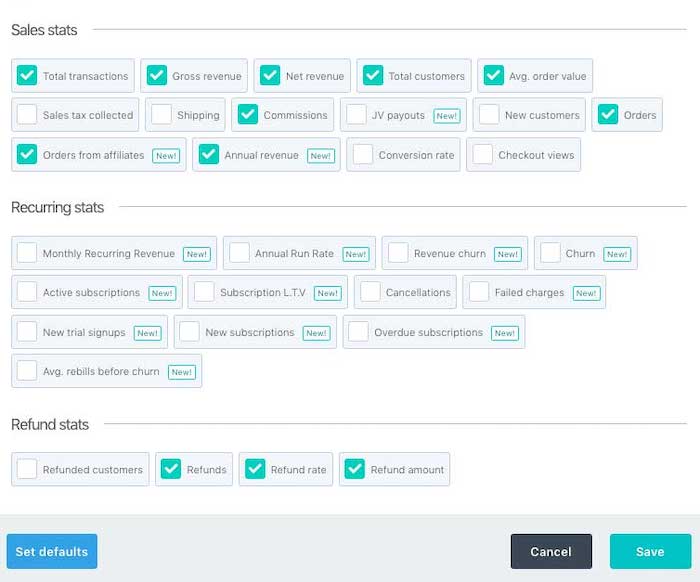The height and width of the screenshot is (582, 700).
Task: Check Monthly Recurring Revenue
Action: [x=27, y=253]
